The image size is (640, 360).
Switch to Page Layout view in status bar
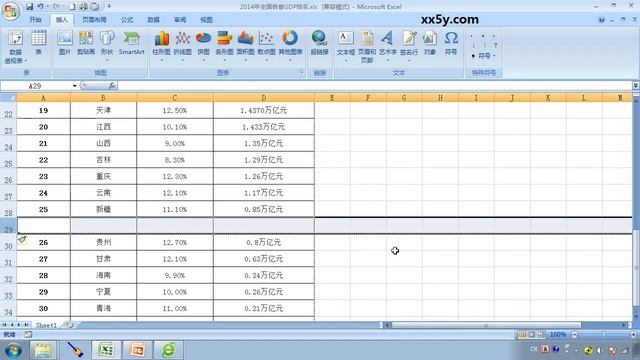(x=531, y=335)
